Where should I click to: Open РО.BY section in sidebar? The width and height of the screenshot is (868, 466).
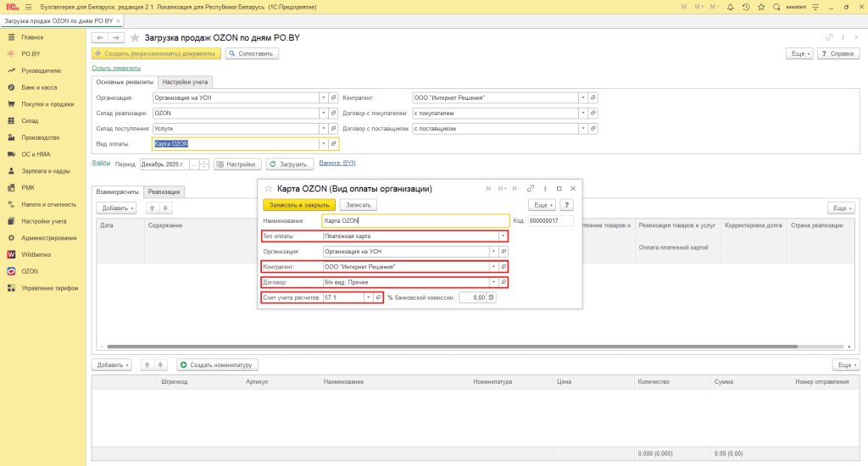(31, 53)
